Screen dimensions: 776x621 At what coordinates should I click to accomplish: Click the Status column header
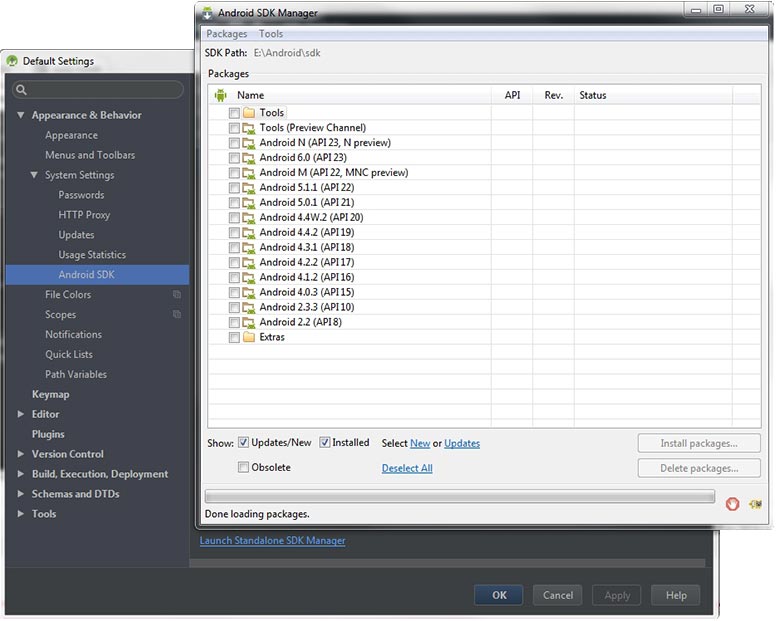click(x=653, y=95)
